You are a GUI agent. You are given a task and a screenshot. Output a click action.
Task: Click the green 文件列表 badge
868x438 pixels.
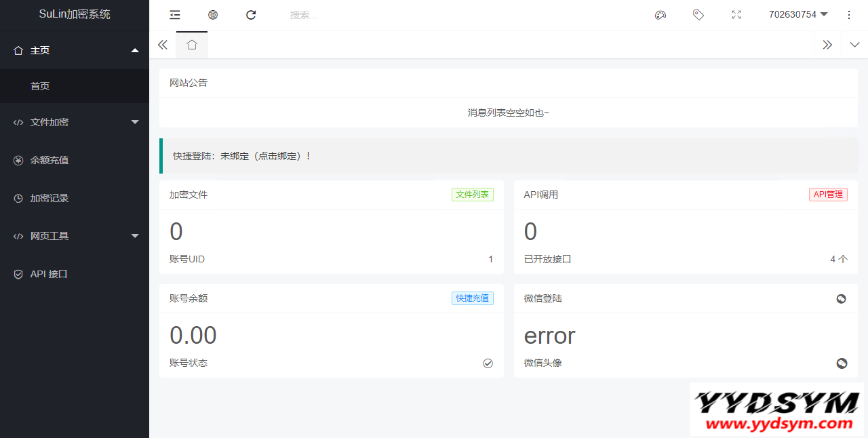(x=473, y=195)
